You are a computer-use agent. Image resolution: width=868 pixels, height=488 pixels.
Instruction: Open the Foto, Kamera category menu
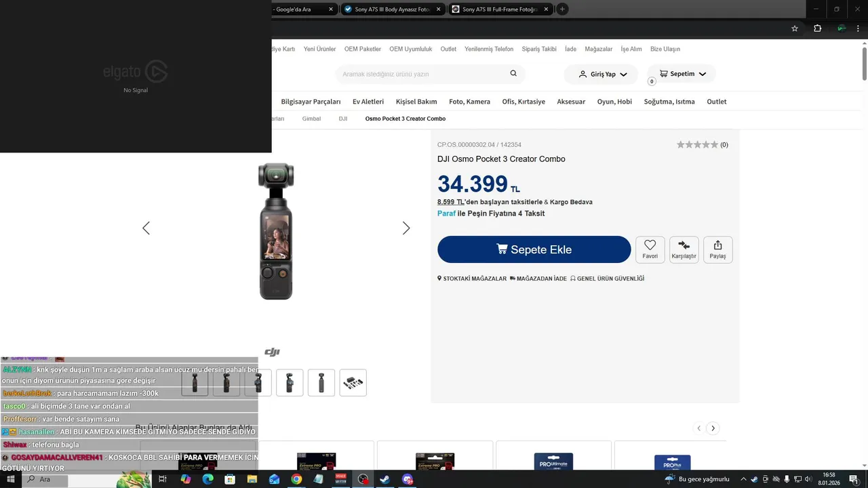[x=469, y=102]
